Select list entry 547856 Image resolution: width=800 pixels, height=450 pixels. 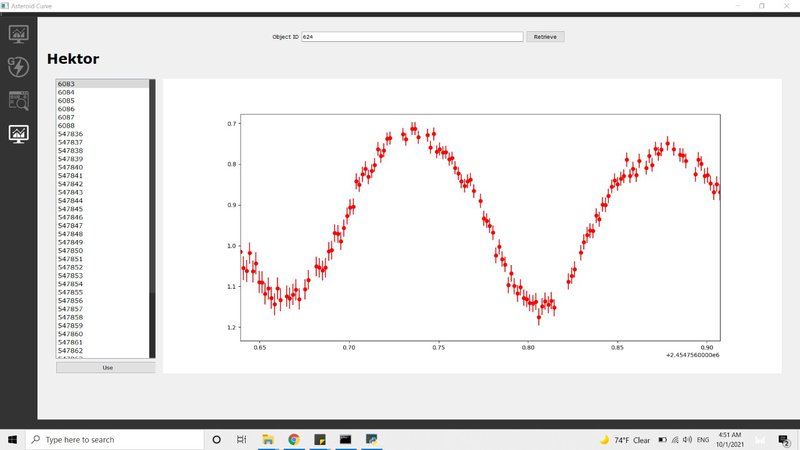103,301
